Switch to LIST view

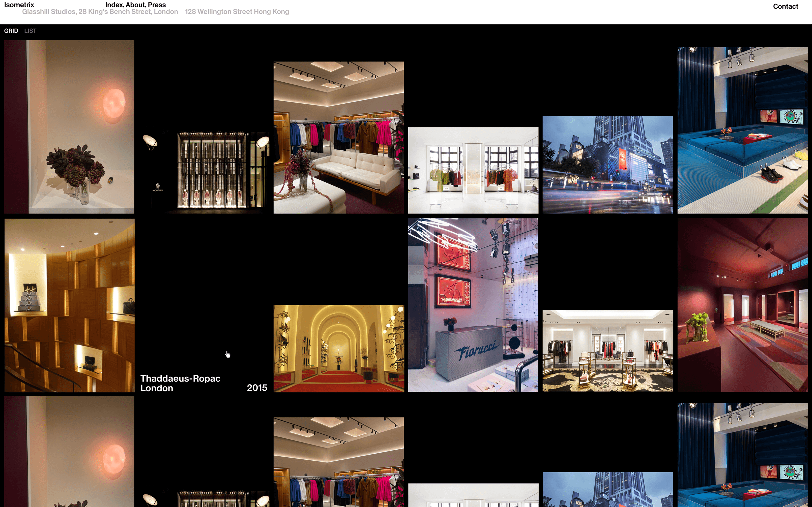pos(30,31)
